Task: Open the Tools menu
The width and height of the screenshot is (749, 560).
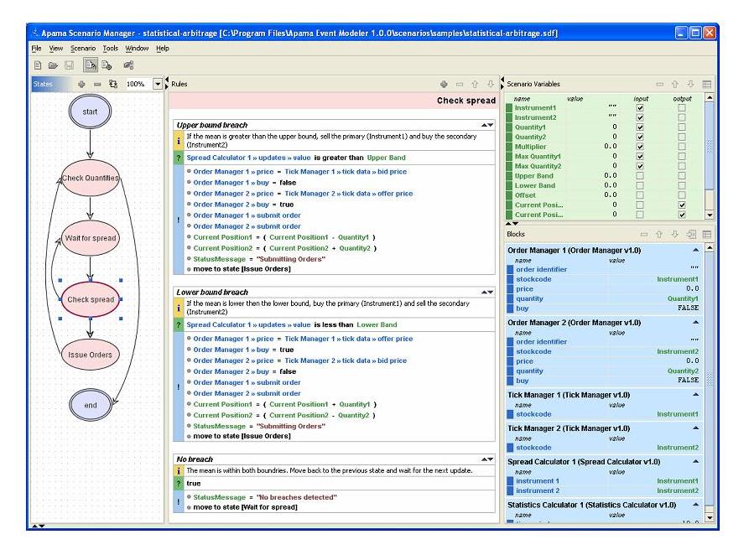Action: [111, 49]
